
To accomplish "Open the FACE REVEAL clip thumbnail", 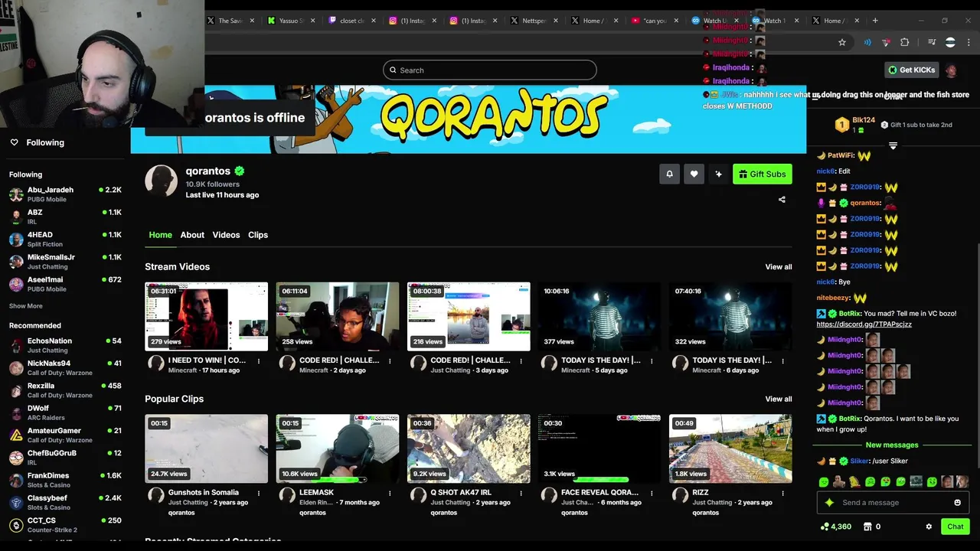I will coord(599,449).
